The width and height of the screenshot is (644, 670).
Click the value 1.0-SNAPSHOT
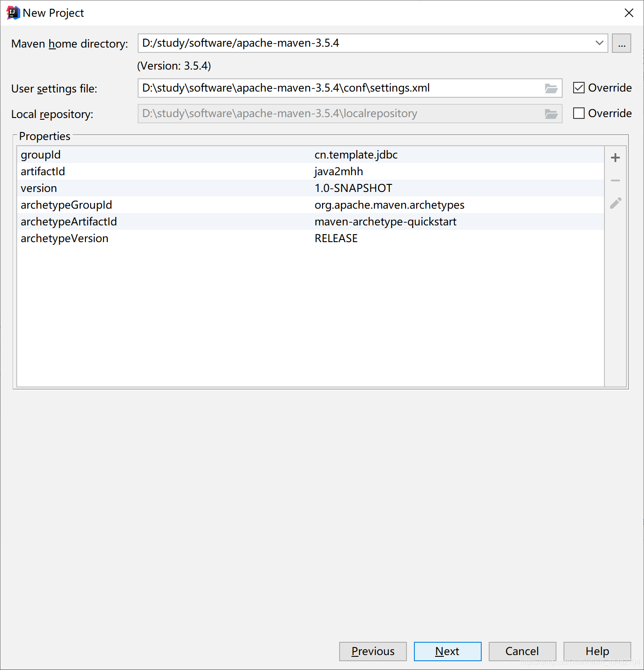pos(353,188)
